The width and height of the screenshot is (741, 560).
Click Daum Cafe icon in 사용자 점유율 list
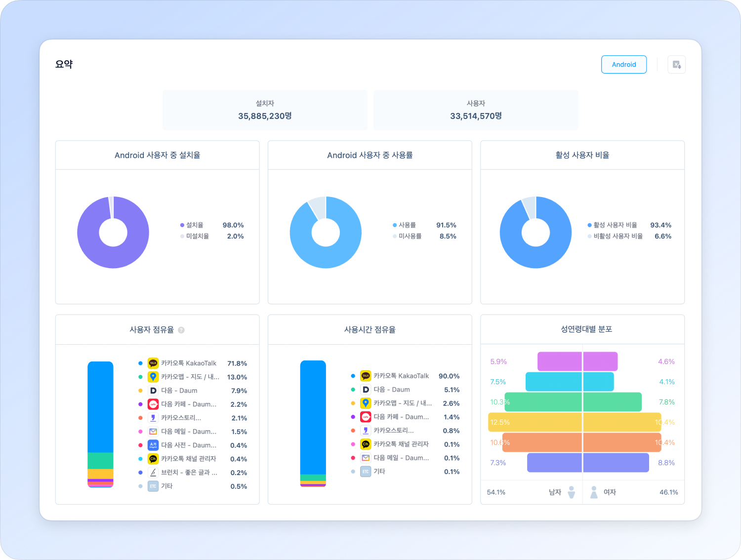click(153, 404)
